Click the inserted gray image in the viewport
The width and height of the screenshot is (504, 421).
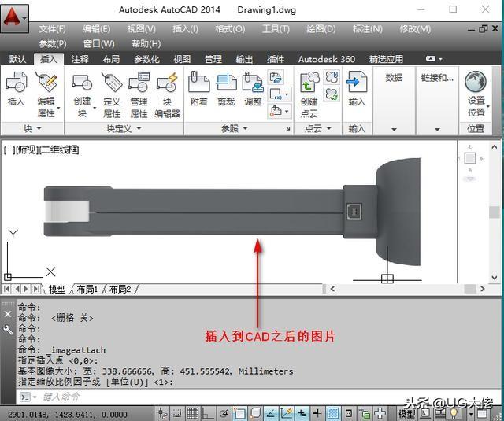[x=232, y=212]
